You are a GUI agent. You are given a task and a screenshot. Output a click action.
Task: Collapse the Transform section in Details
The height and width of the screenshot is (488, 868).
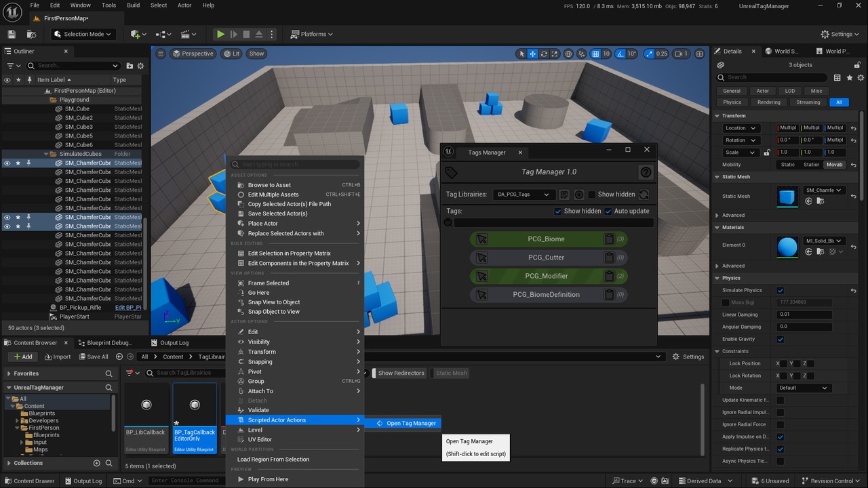coord(717,116)
